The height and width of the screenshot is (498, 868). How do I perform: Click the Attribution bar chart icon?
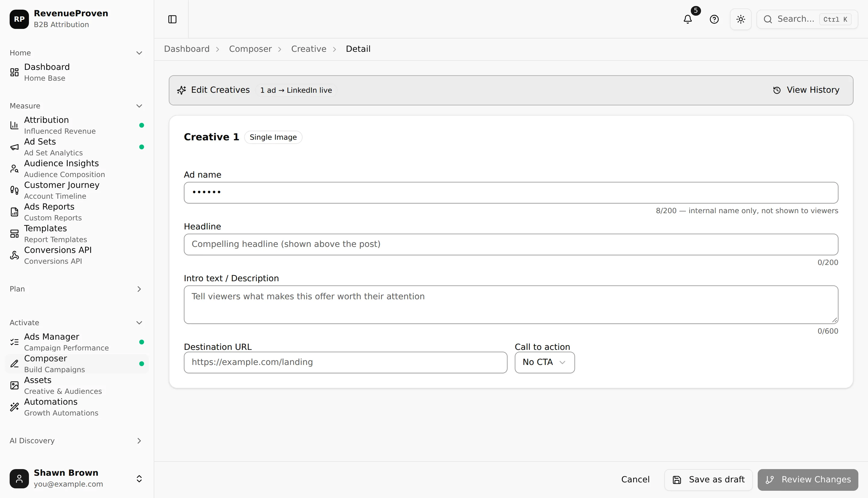(x=14, y=125)
